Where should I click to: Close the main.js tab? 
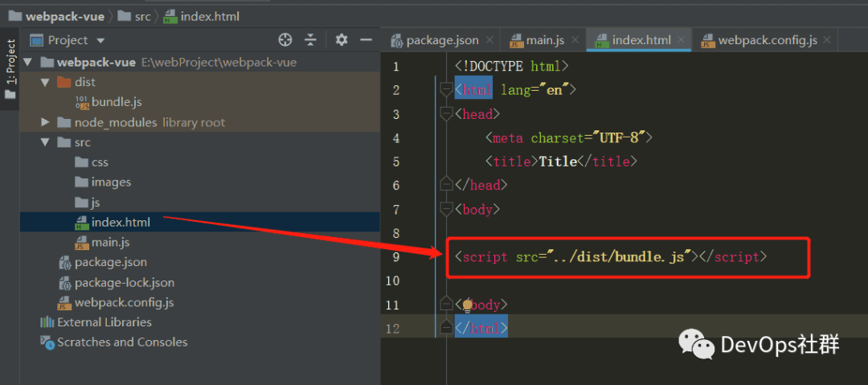(x=575, y=40)
